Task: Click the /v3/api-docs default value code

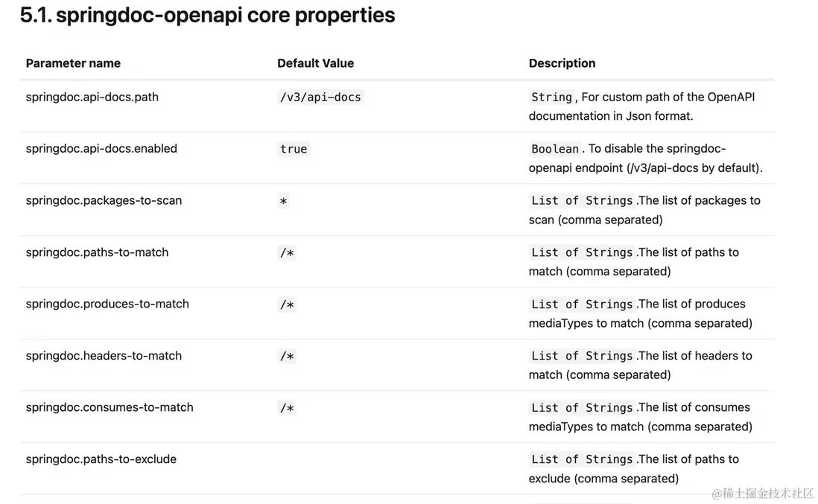Action: [x=320, y=97]
